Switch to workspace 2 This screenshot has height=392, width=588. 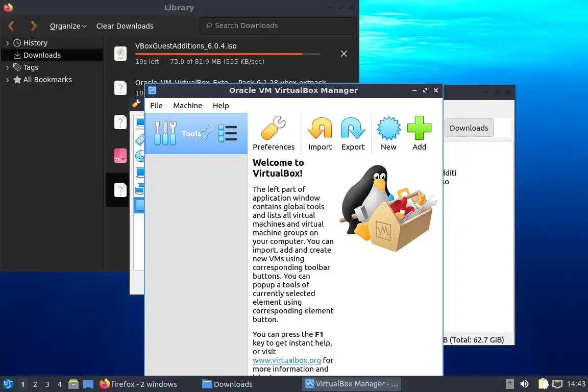(x=35, y=384)
